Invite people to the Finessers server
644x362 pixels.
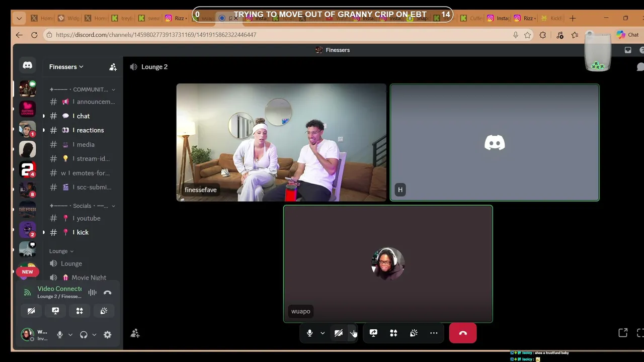click(113, 67)
